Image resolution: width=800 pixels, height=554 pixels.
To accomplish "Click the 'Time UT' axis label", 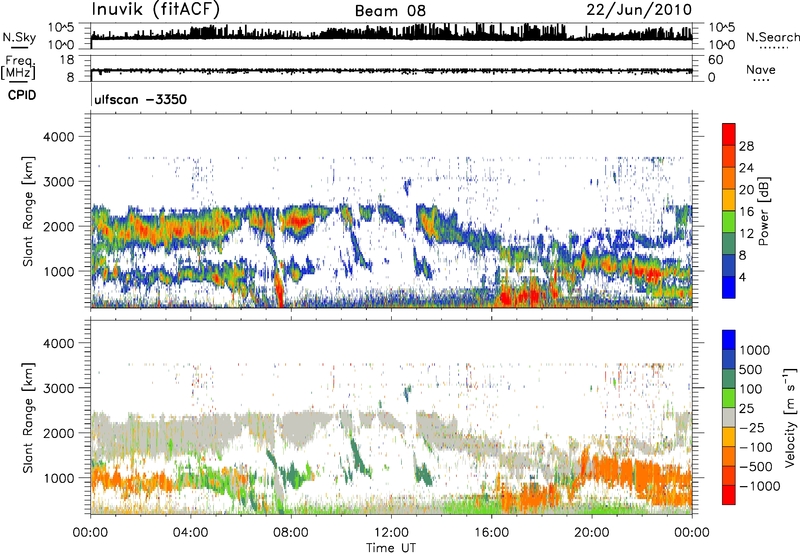I will (x=391, y=548).
